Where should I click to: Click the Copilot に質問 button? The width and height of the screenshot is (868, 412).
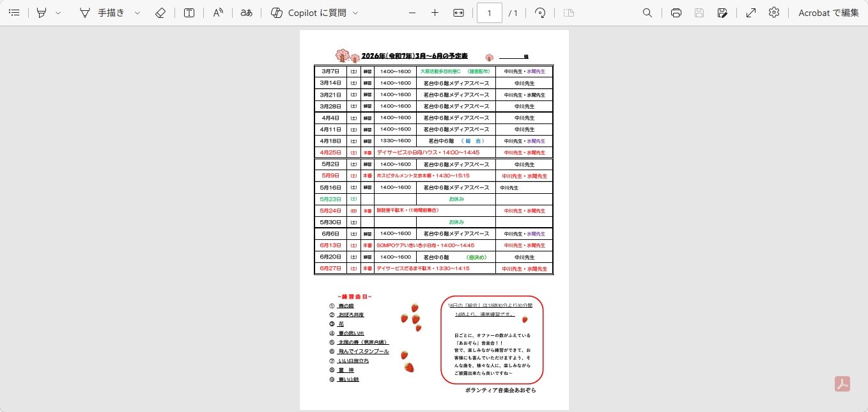[309, 13]
